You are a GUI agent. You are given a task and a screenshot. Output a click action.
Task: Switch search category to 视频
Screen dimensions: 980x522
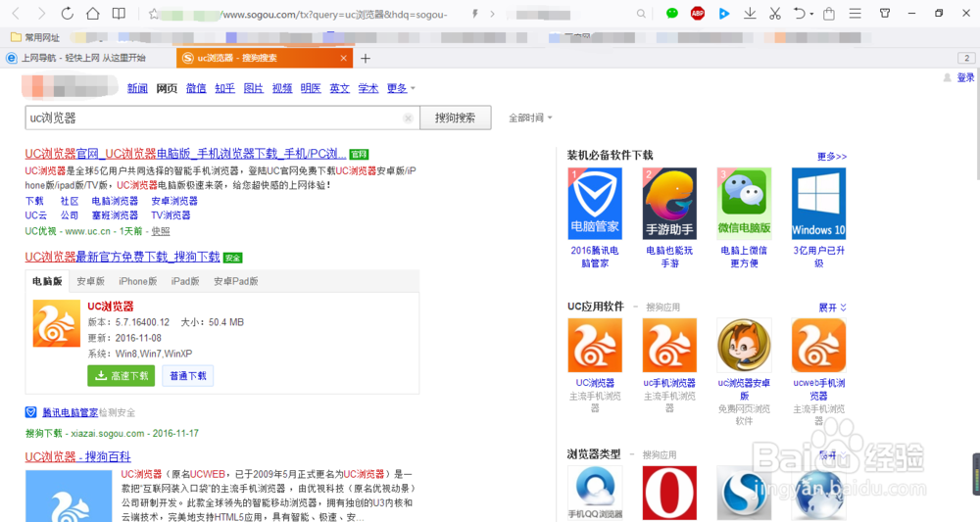[x=282, y=88]
